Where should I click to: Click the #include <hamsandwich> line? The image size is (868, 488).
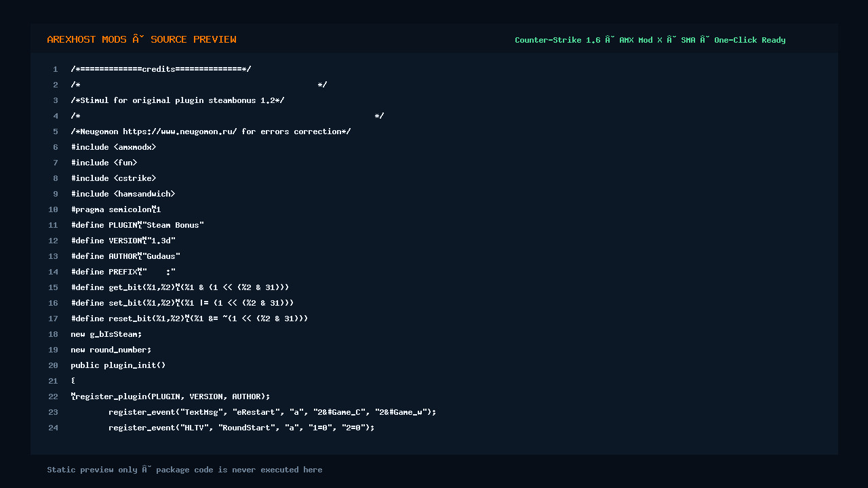tap(123, 194)
